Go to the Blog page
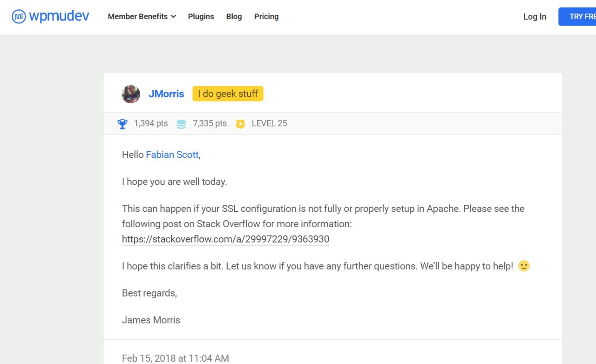The width and height of the screenshot is (596, 364). pyautogui.click(x=234, y=16)
